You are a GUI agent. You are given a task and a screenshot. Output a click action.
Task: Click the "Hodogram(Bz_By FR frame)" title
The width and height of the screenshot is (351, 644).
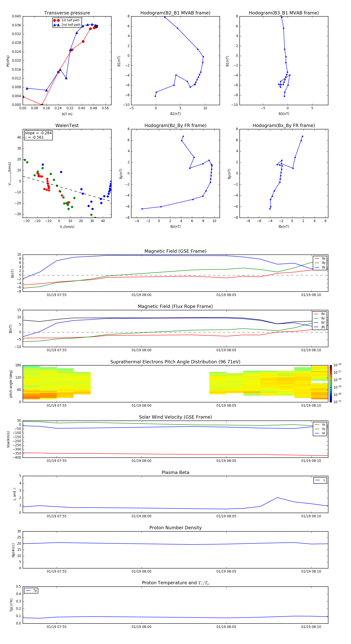[175, 125]
